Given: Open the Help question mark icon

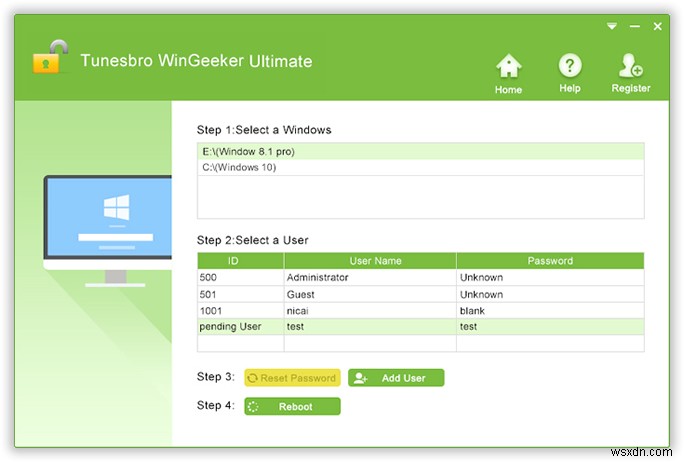Looking at the screenshot, I should tap(570, 65).
